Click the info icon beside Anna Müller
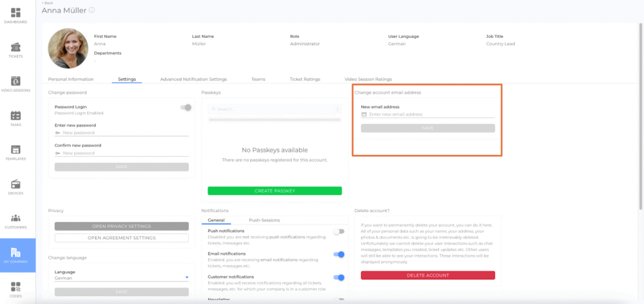644x304 pixels. 92,11
